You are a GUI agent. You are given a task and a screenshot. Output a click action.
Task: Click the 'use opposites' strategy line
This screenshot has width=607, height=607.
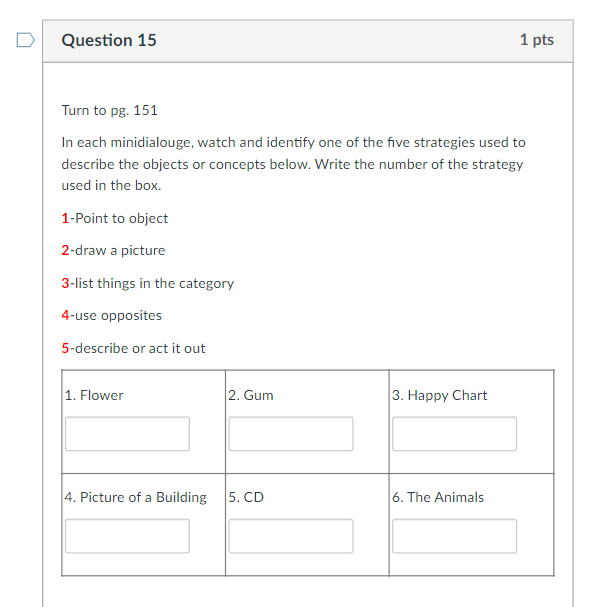pyautogui.click(x=111, y=316)
